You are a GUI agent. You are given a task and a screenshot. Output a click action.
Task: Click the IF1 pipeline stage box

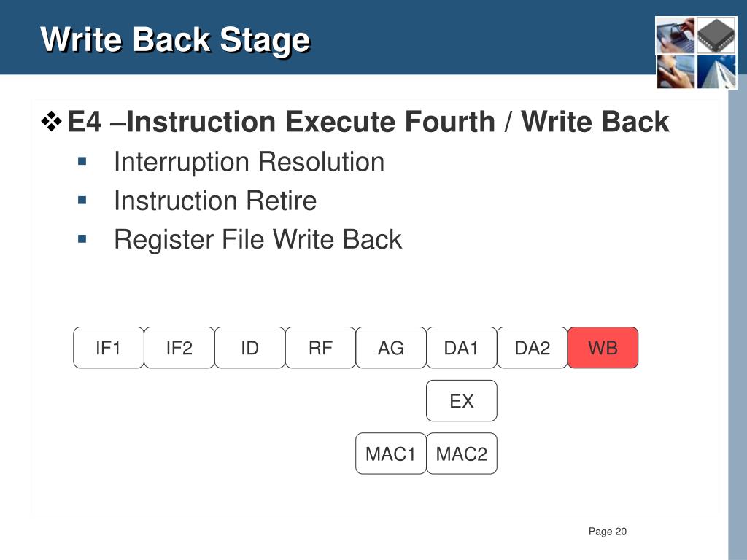click(109, 348)
